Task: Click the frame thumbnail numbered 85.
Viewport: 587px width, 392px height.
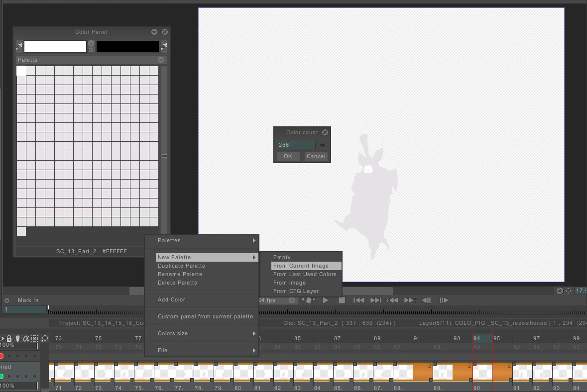Action: 343,373
